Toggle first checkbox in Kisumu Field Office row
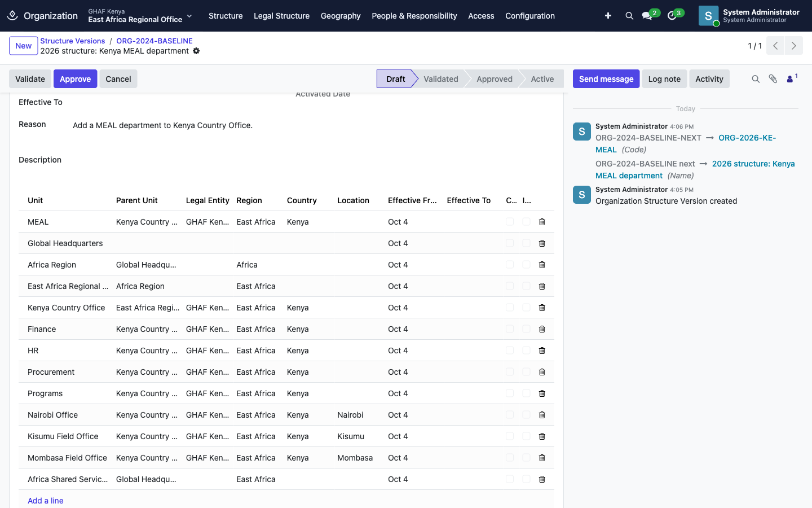The image size is (812, 508). pyautogui.click(x=510, y=436)
